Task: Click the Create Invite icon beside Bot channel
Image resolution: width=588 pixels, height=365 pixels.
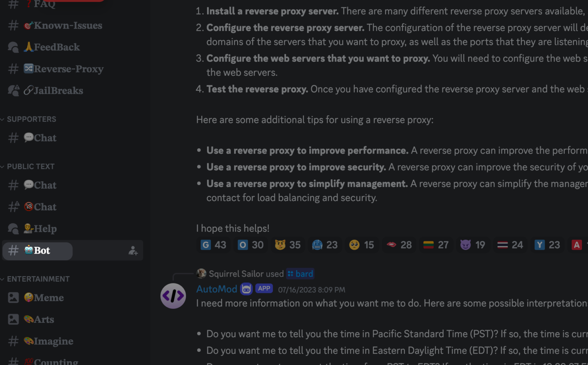Action: [x=132, y=250]
